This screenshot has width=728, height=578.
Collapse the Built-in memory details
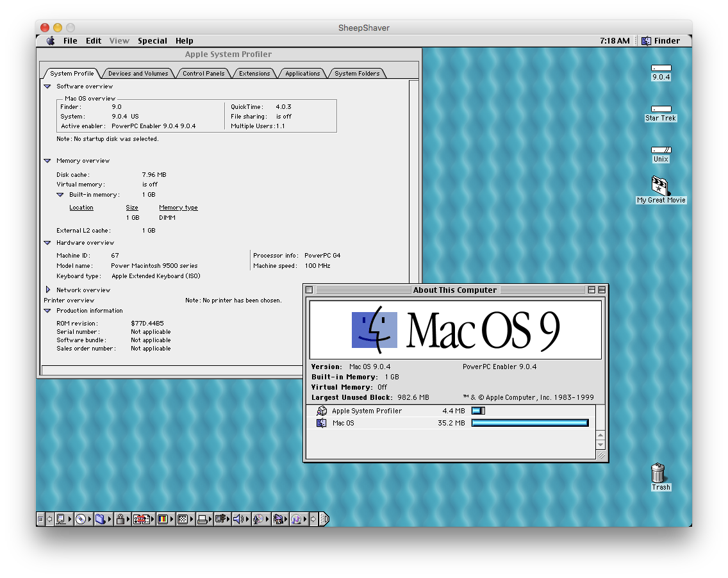60,195
